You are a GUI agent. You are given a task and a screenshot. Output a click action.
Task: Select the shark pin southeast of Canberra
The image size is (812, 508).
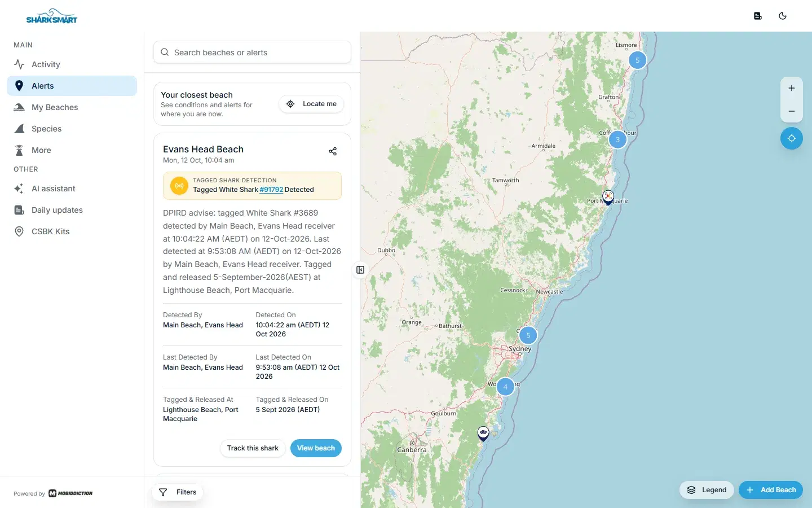click(483, 433)
